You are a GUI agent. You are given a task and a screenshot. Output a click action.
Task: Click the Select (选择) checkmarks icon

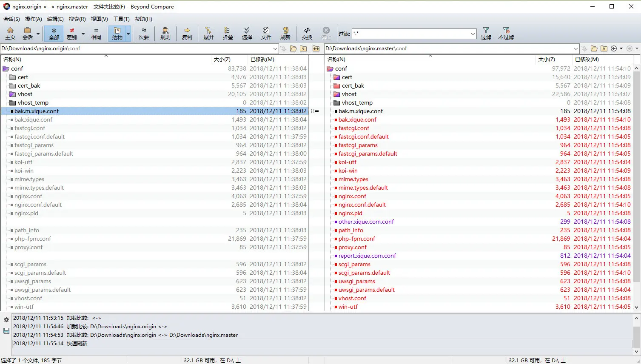247,34
